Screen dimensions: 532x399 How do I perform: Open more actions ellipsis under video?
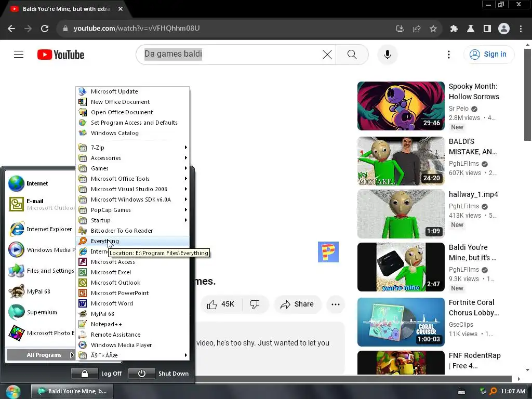[335, 304]
